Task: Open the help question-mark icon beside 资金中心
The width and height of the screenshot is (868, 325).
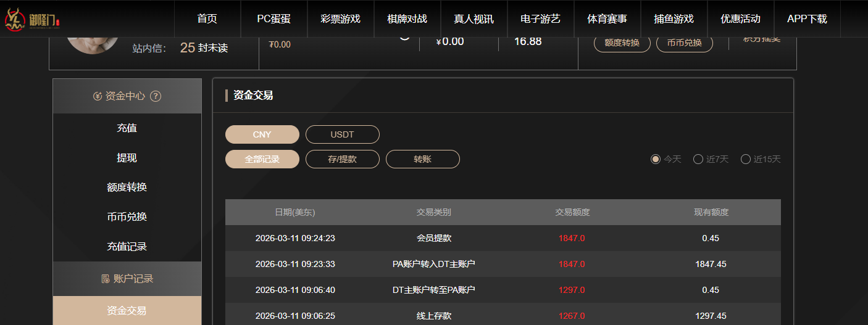Action: click(156, 96)
